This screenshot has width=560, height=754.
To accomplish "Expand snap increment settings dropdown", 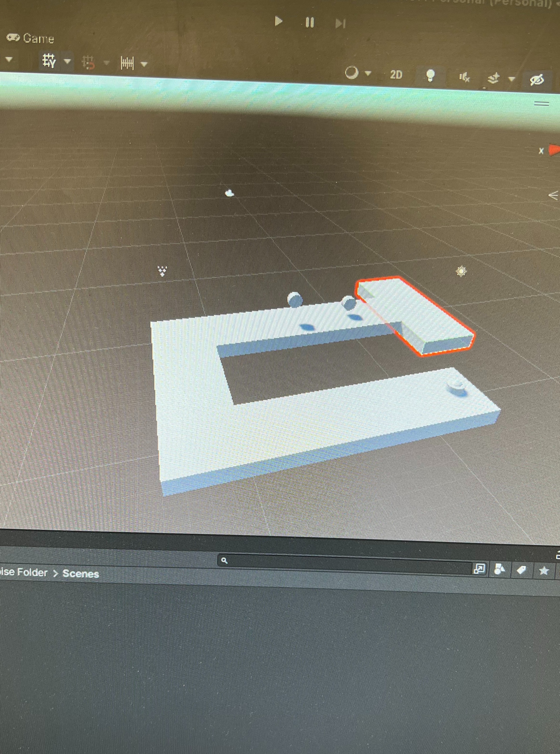I will 144,64.
